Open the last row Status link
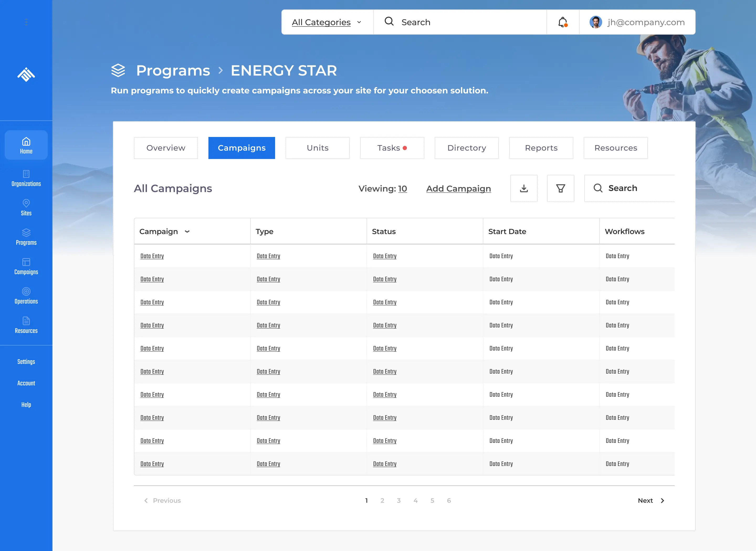756x551 pixels. tap(385, 464)
